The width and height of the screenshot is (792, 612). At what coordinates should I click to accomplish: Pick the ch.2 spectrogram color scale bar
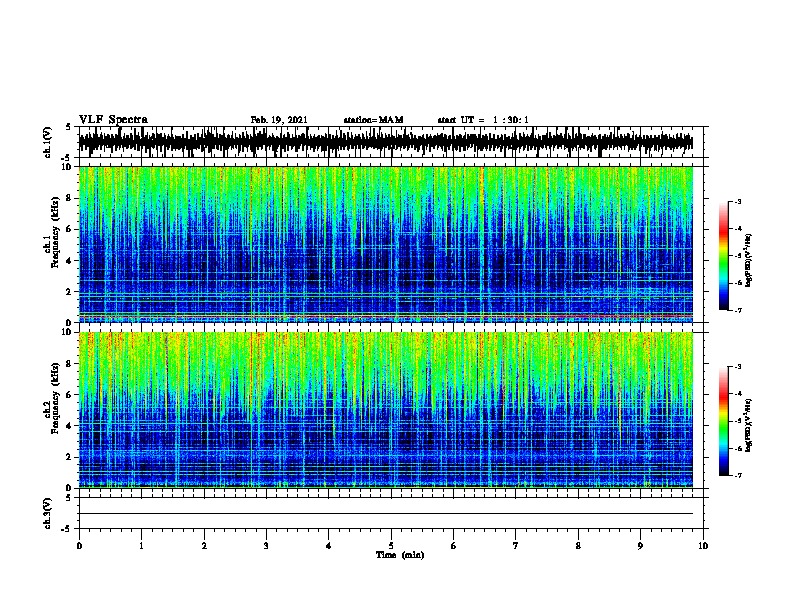724,421
